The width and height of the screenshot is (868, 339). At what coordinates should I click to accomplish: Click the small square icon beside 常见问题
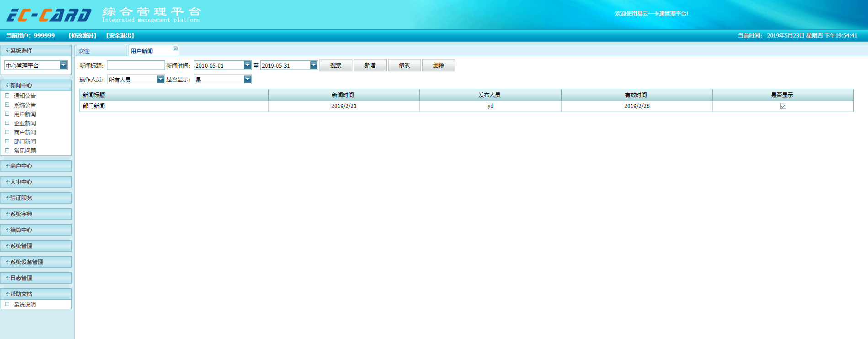7,151
